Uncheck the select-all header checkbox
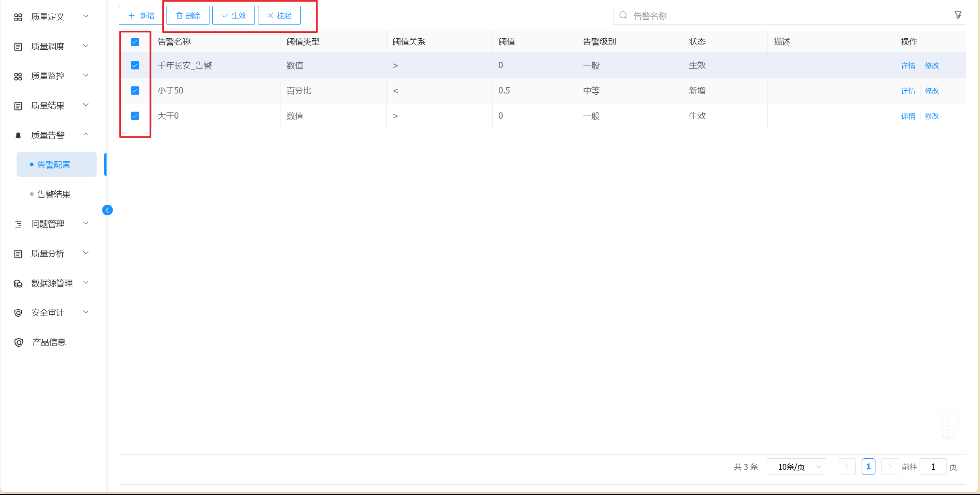The width and height of the screenshot is (980, 495). [135, 42]
